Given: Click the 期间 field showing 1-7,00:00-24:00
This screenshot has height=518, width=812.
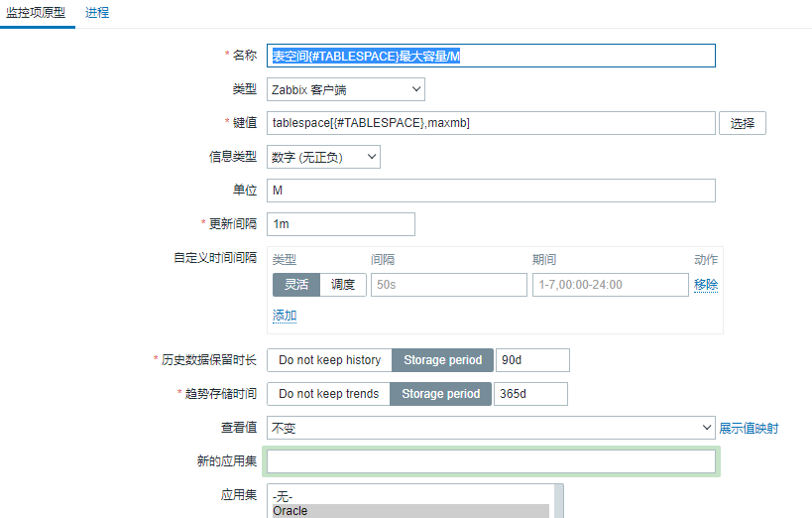Looking at the screenshot, I should [611, 285].
